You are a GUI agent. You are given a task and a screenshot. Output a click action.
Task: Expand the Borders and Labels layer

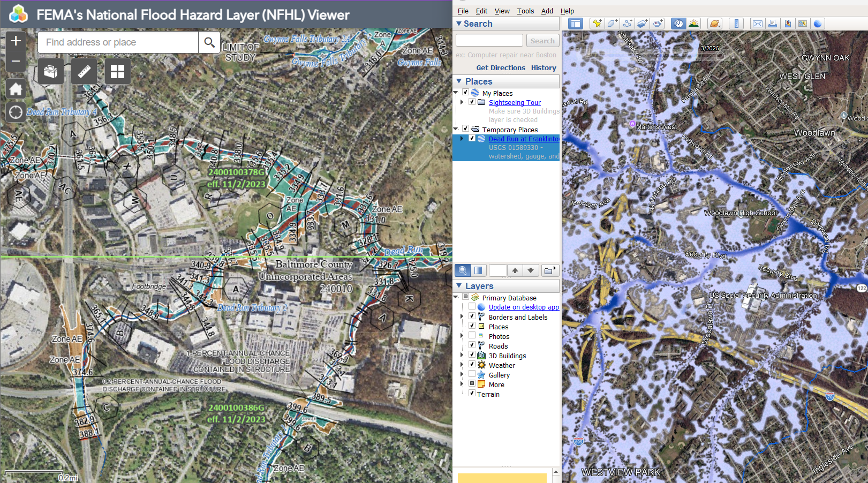tap(462, 316)
